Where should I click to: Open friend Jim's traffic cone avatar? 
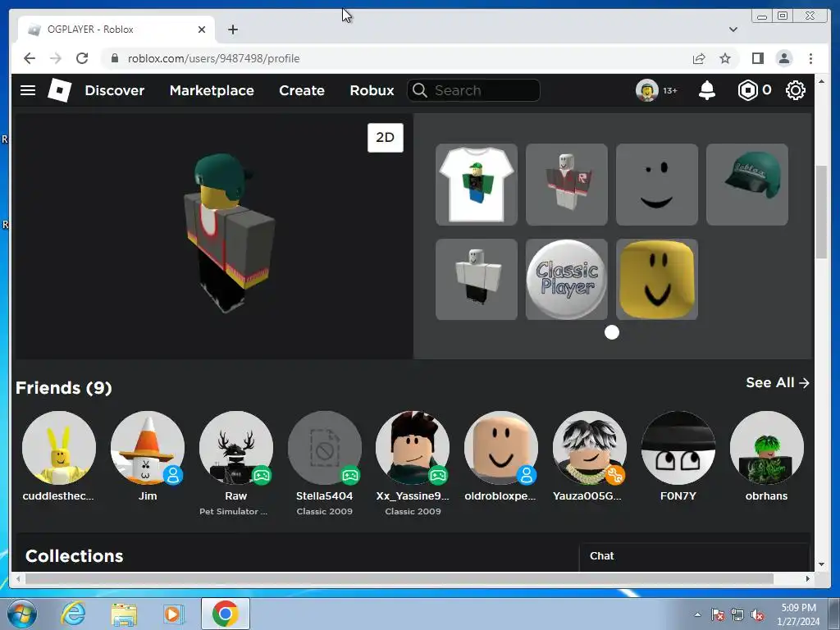(x=148, y=448)
